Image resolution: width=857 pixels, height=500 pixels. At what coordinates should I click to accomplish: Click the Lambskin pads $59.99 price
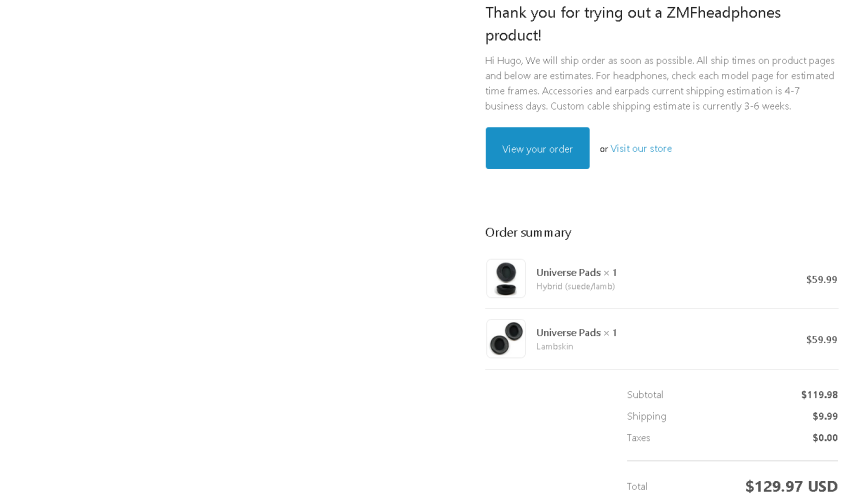pyautogui.click(x=821, y=339)
